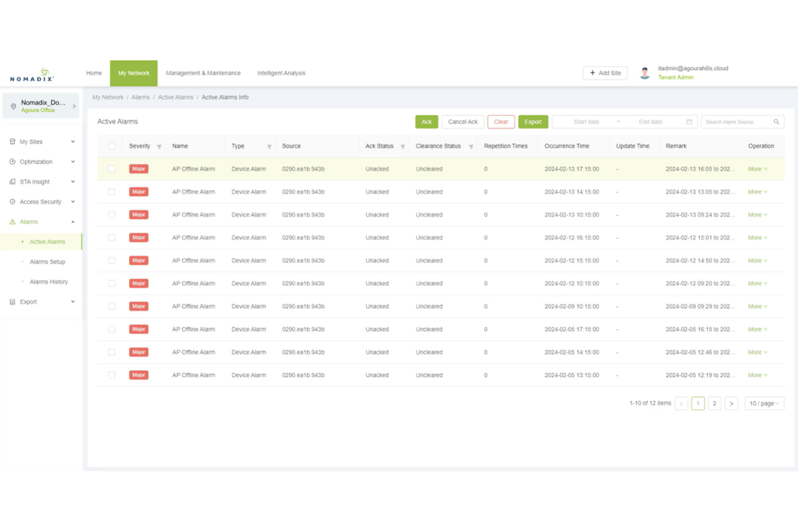
Task: Check alarm occurring 2024-02-05 17:15:00
Action: point(112,329)
